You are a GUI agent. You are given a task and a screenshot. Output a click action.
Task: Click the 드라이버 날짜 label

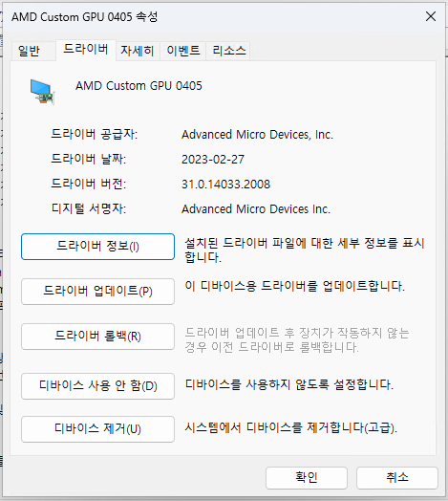click(89, 159)
